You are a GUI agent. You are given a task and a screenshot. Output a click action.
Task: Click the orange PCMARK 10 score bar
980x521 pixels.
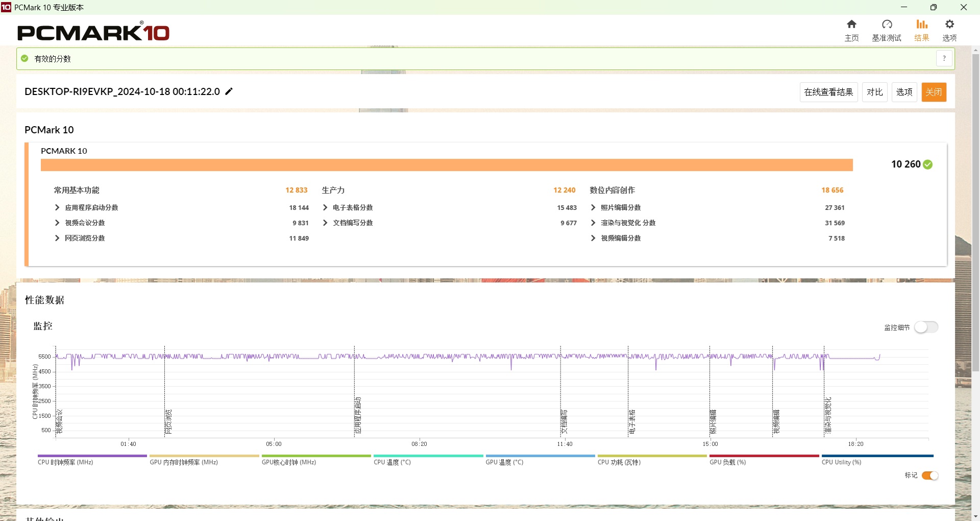coord(447,165)
